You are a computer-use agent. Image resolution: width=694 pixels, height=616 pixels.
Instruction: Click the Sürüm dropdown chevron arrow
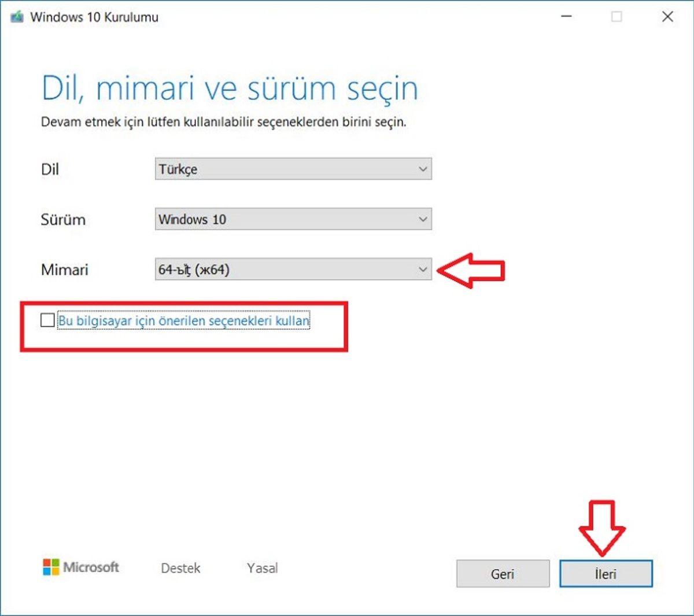(x=422, y=219)
